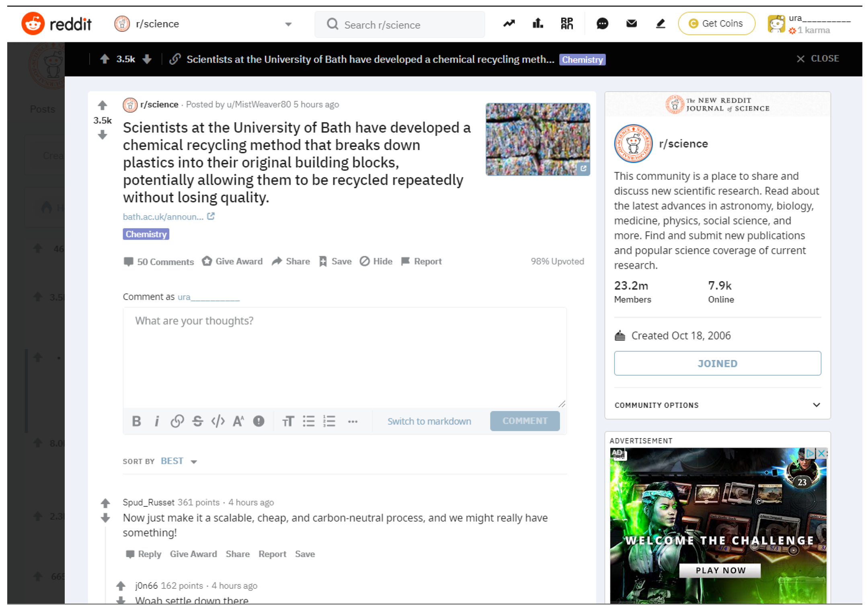Click Switch to markdown
The width and height of the screenshot is (868, 611).
(x=429, y=421)
